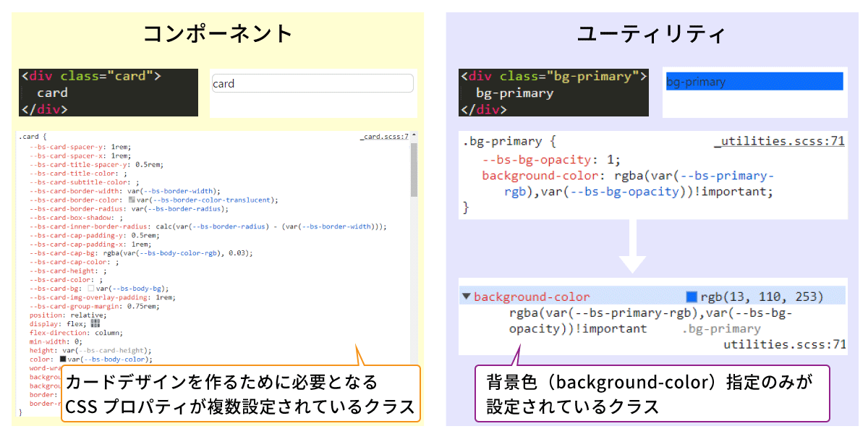Select the .bg-primary selector in the rule header

[x=502, y=142]
